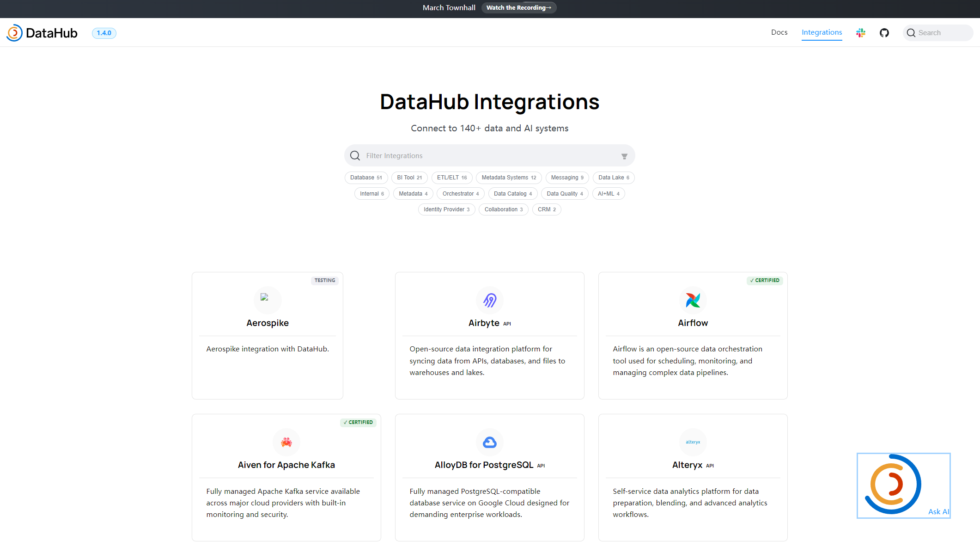Click the DataHub logo icon
Image resolution: width=980 pixels, height=547 pixels.
coord(14,33)
